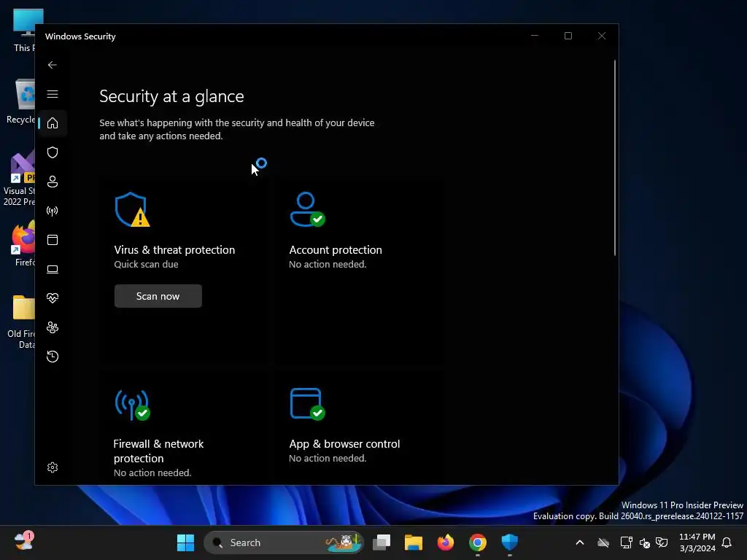
Task: Click the Firewall & network tile icon
Action: (x=132, y=405)
